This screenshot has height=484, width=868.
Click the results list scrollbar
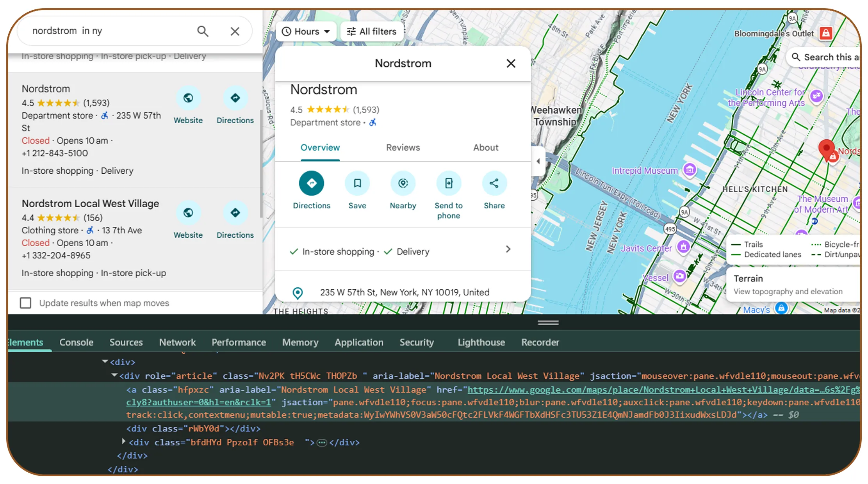261,164
